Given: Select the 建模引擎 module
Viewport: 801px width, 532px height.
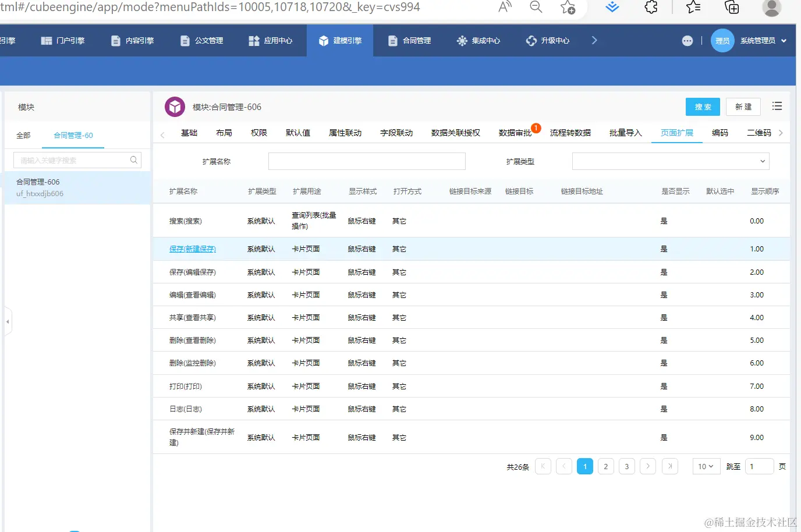Looking at the screenshot, I should coord(340,41).
